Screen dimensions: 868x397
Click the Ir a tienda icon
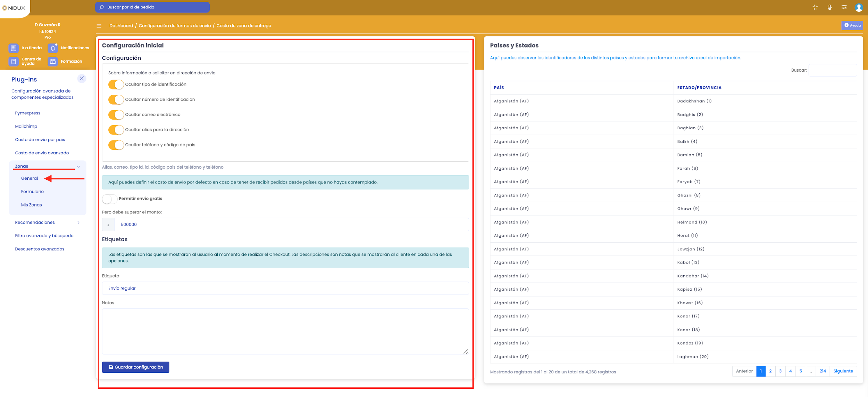[14, 48]
